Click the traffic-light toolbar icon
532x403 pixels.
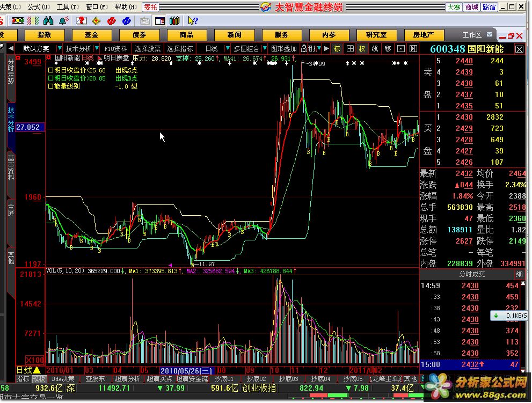point(18,21)
